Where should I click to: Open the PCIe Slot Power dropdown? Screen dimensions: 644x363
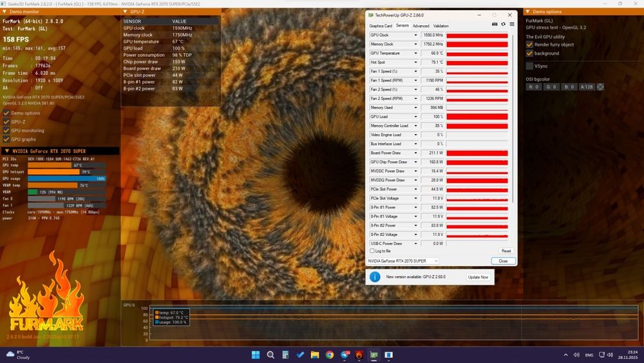click(415, 189)
